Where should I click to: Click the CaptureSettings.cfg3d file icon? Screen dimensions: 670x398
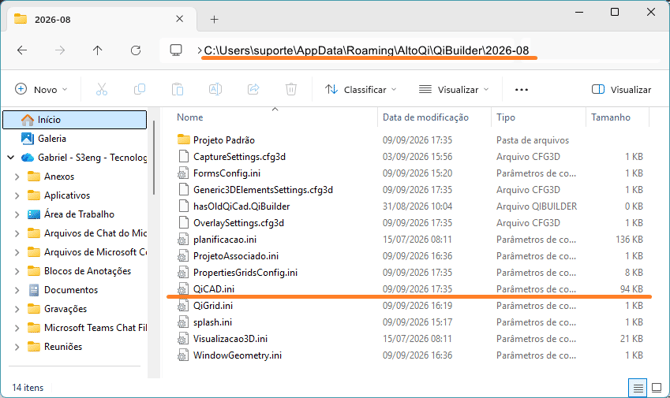pos(183,156)
